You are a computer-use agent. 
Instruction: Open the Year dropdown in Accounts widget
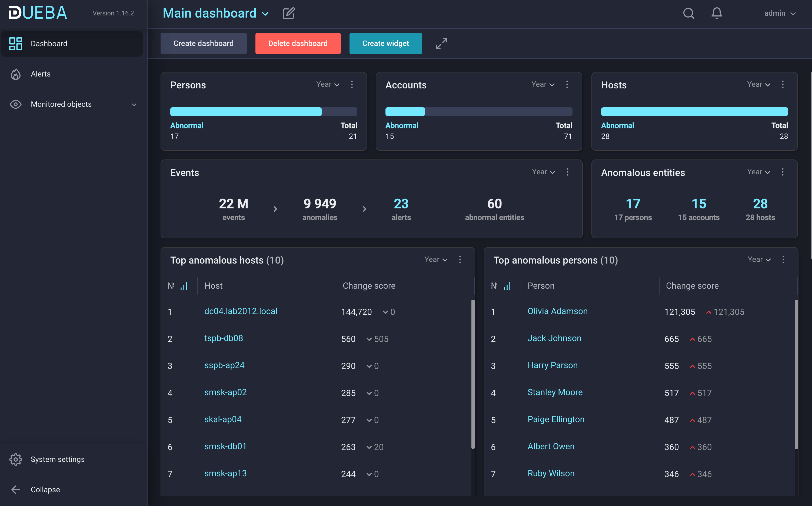[x=543, y=84]
